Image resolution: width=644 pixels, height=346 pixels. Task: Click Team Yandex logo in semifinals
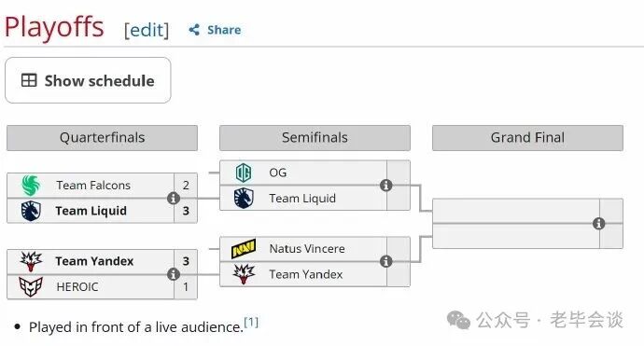tap(244, 274)
